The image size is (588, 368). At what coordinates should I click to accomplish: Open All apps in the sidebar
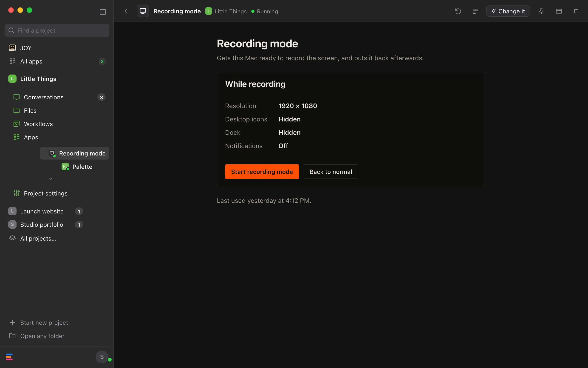point(57,61)
